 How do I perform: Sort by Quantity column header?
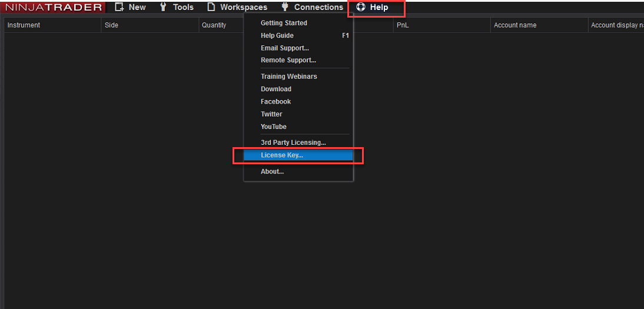click(221, 25)
